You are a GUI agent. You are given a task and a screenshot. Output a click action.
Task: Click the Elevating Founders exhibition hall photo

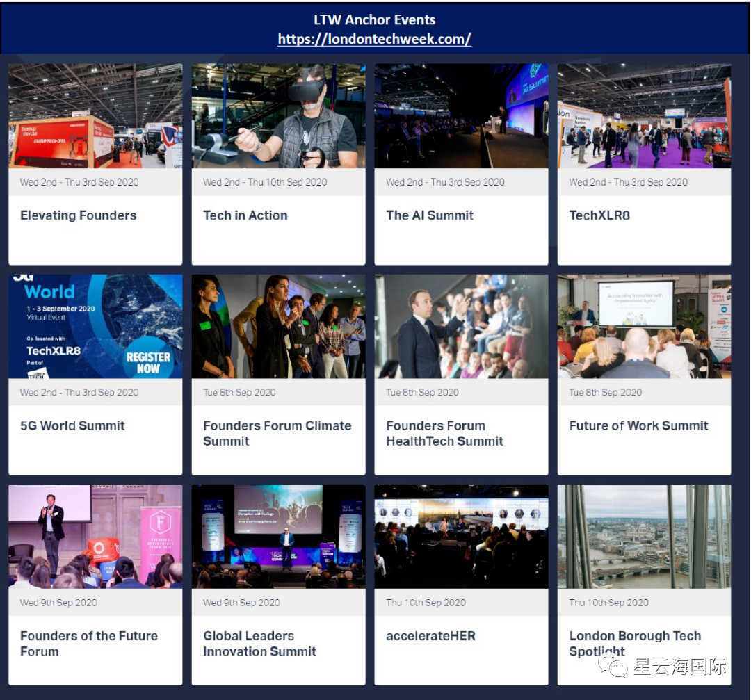click(95, 116)
